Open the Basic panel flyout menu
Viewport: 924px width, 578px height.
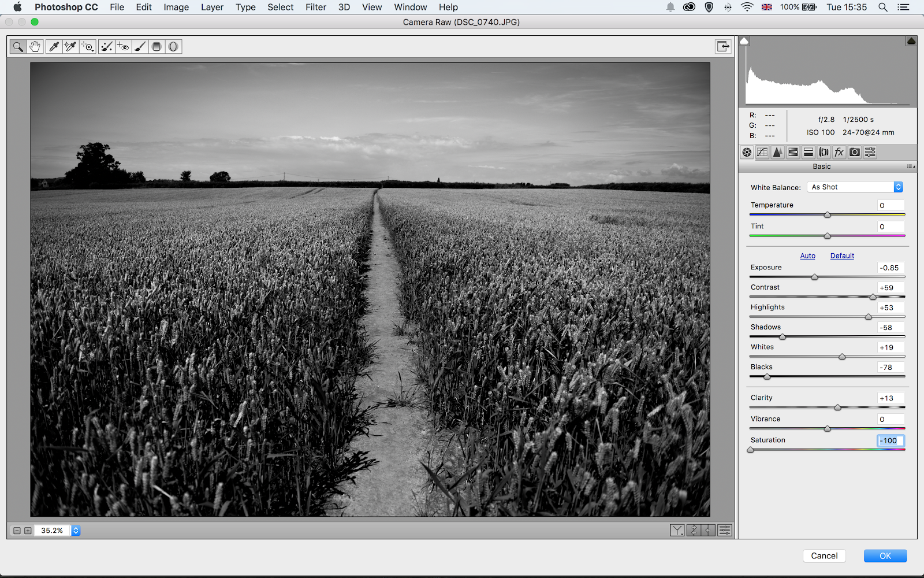pyautogui.click(x=911, y=166)
